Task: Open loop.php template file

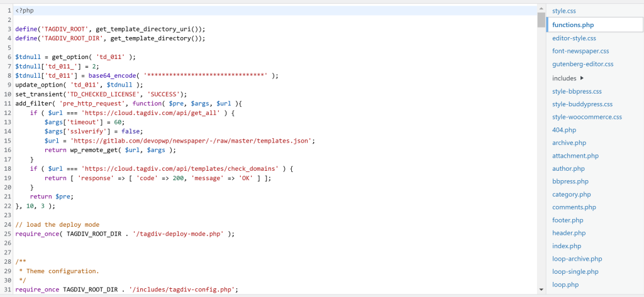Action: [565, 284]
